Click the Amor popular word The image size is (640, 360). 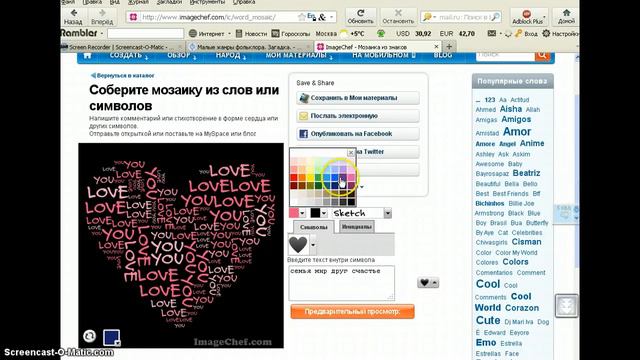coord(517,132)
